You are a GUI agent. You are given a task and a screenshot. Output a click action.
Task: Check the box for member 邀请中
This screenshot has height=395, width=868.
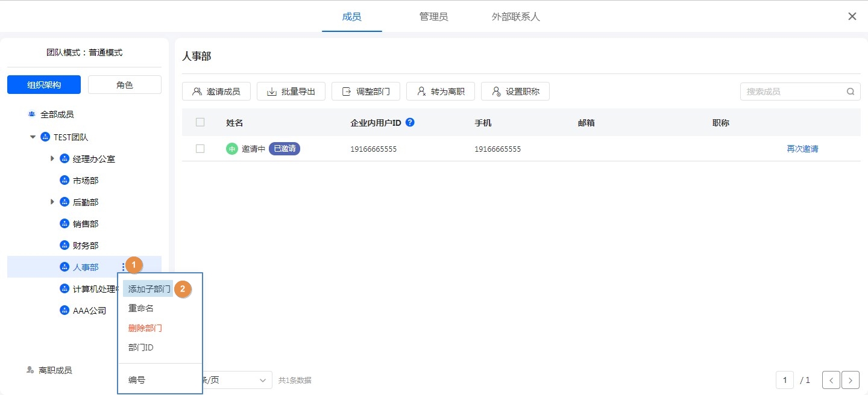pos(200,149)
